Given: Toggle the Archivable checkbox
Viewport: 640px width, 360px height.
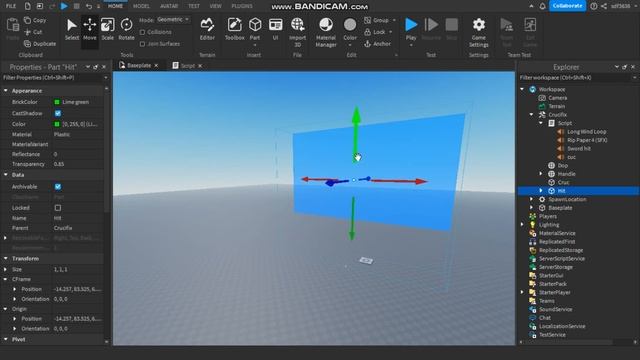Looking at the screenshot, I should pyautogui.click(x=58, y=187).
